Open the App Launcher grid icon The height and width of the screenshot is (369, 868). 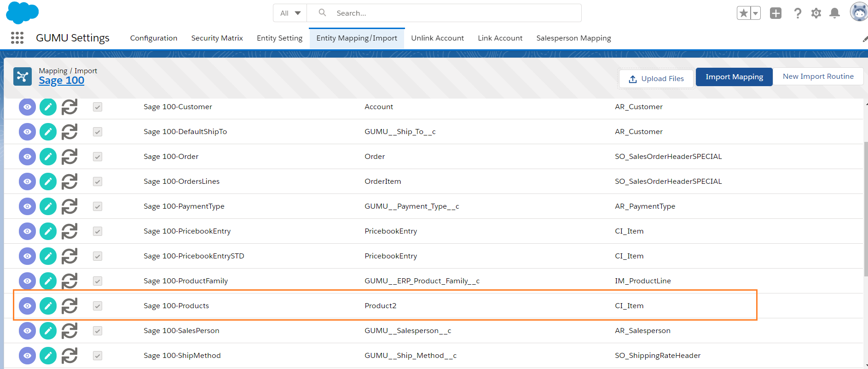click(17, 38)
